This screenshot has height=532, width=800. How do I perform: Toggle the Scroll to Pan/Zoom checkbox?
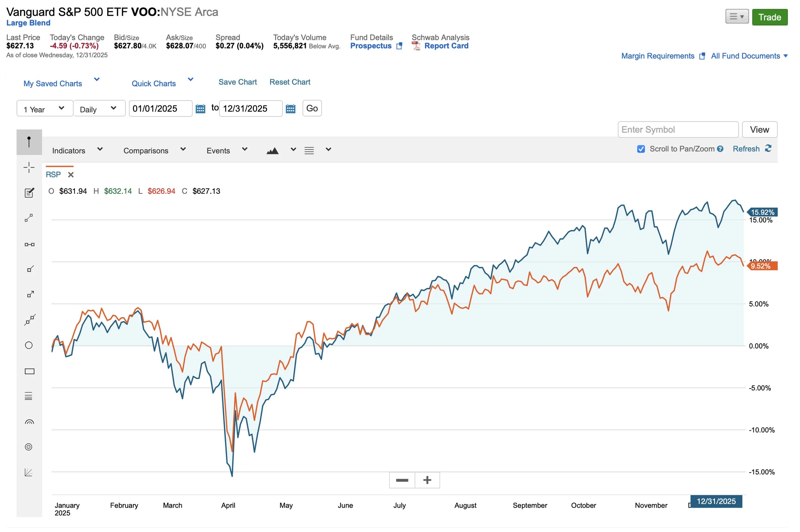click(641, 149)
